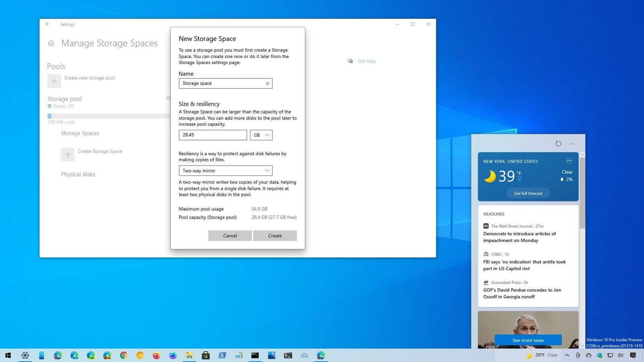Click the Storage space name input field
Viewport: 644px width, 362px height.
(x=221, y=83)
